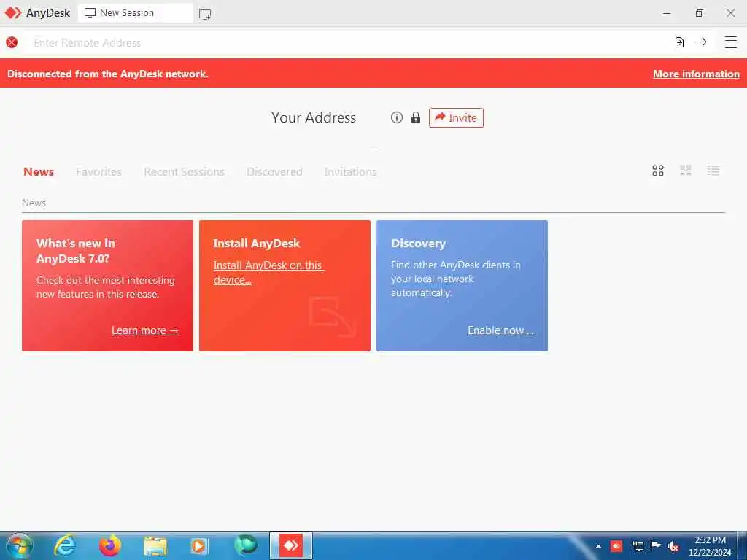Open the Windows Start menu

coord(19,546)
